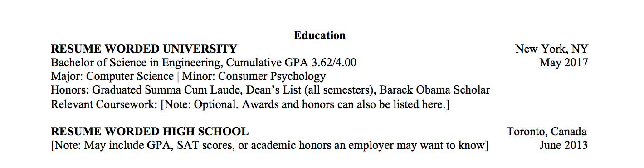Screen dimensions: 644x168
Task: Click the May 2017 graduation date
Action: tap(563, 63)
